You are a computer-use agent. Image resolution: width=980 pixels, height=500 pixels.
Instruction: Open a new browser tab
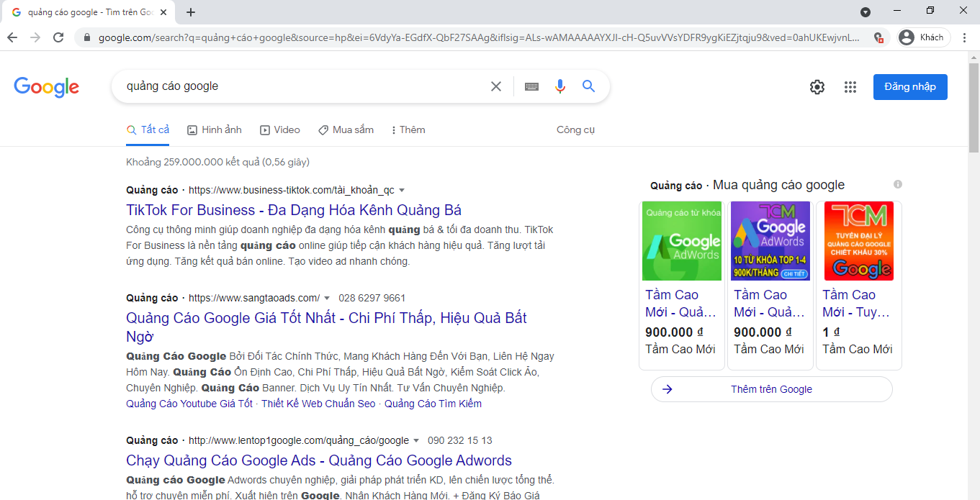click(x=191, y=12)
